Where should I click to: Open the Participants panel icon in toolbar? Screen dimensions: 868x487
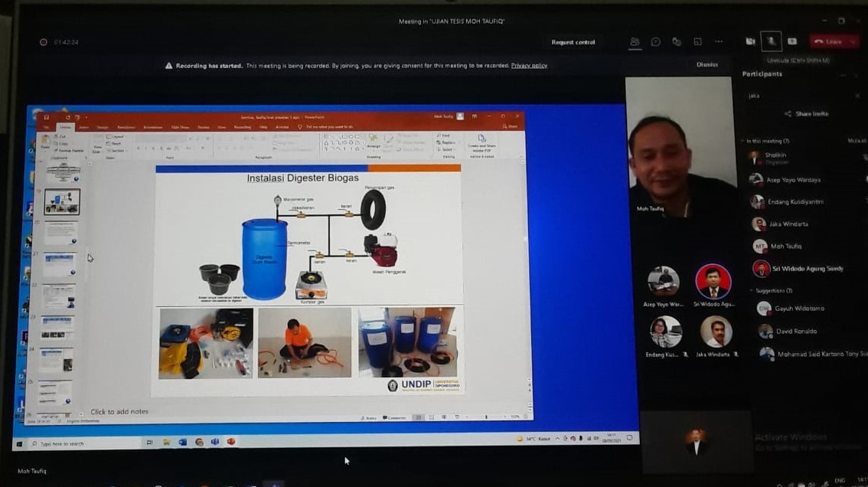pyautogui.click(x=635, y=42)
